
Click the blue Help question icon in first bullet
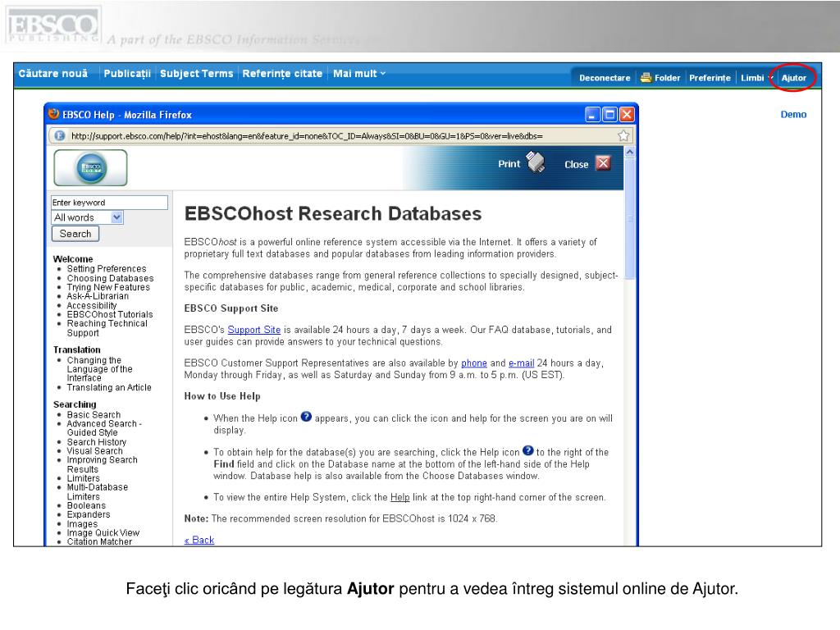306,417
